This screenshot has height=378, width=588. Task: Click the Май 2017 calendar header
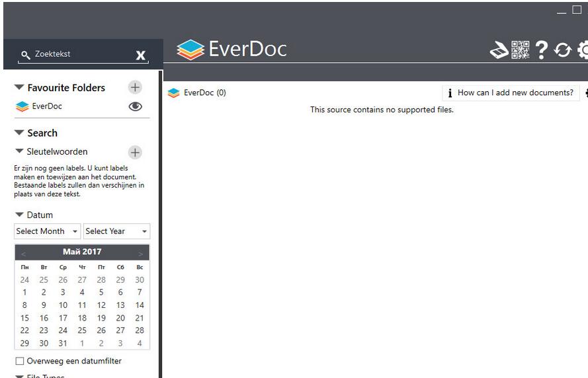click(x=82, y=252)
